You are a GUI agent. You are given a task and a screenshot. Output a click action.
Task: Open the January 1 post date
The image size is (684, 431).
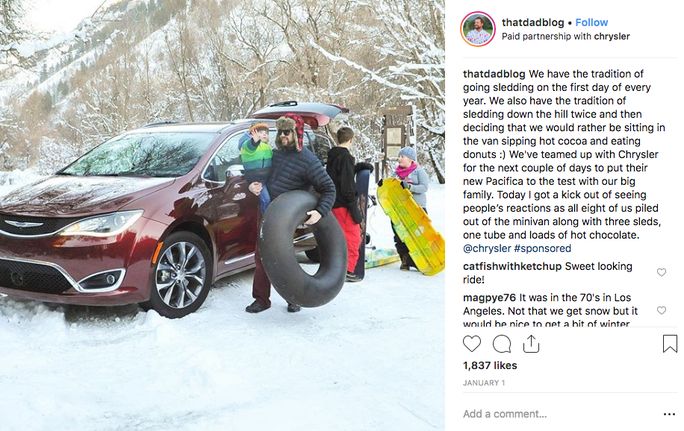click(x=484, y=383)
